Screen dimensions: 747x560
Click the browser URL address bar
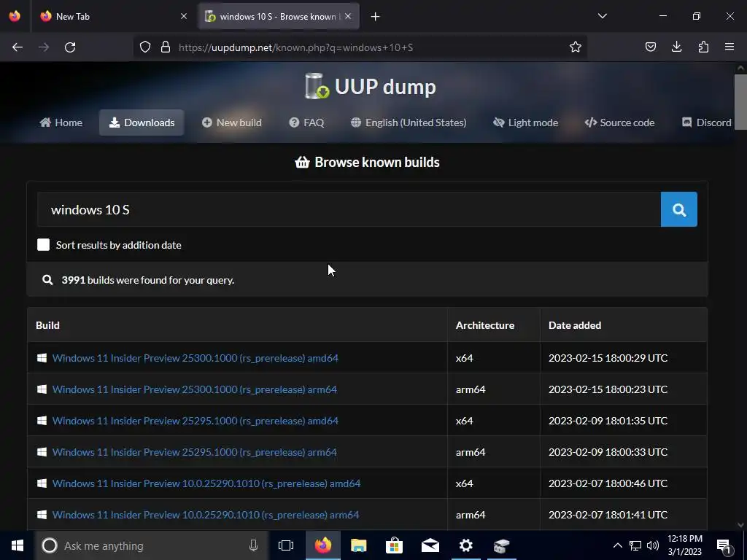click(x=360, y=47)
